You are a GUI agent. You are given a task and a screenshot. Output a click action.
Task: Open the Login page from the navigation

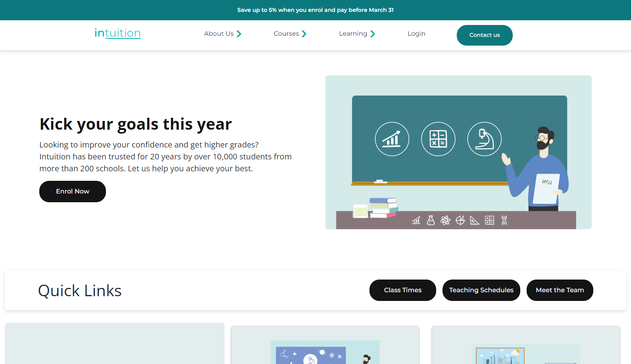416,34
